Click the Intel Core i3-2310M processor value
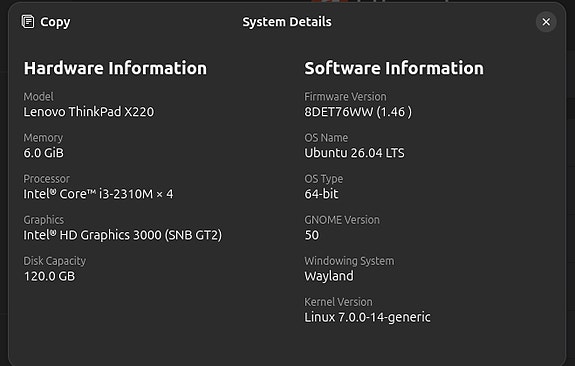Image resolution: width=575 pixels, height=366 pixels. click(98, 194)
